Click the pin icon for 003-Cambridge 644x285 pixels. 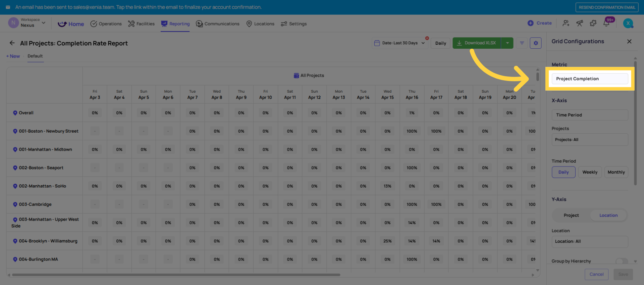pos(15,204)
